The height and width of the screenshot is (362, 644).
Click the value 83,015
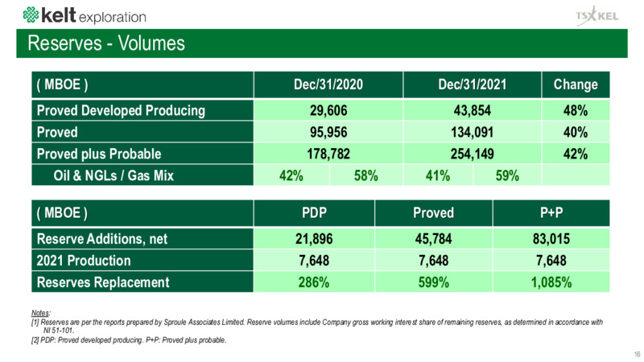point(551,239)
